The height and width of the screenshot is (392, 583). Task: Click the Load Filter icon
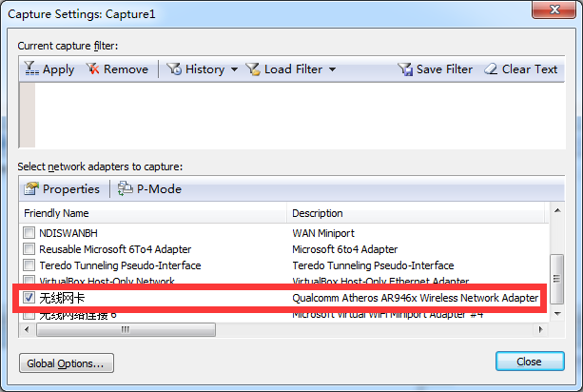coord(253,69)
